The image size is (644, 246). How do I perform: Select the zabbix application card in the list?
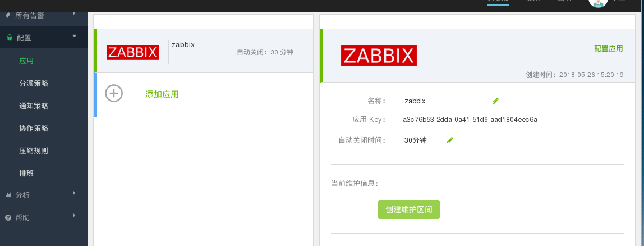pos(203,51)
